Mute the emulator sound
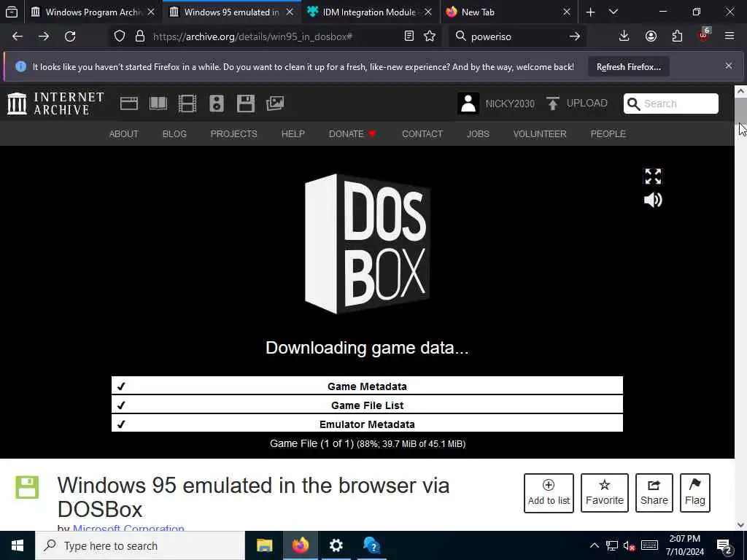 pyautogui.click(x=653, y=200)
